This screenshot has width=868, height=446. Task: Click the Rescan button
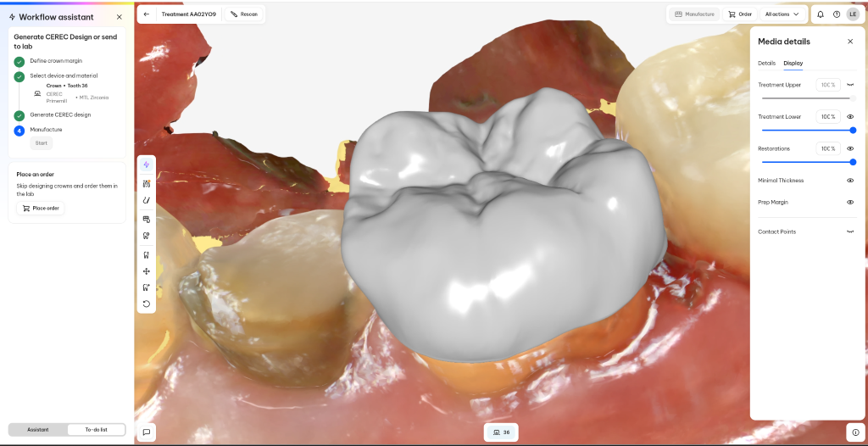[x=244, y=14]
